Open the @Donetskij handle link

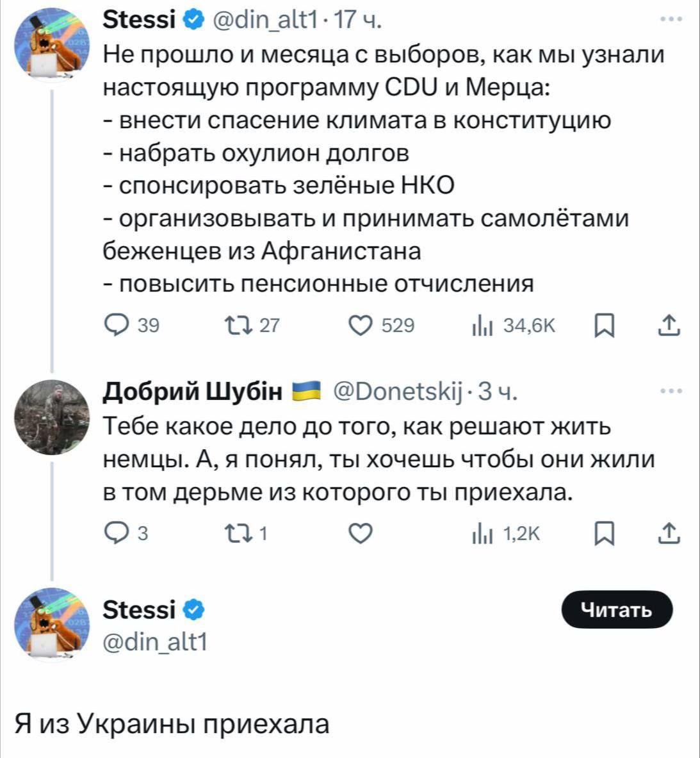398,391
